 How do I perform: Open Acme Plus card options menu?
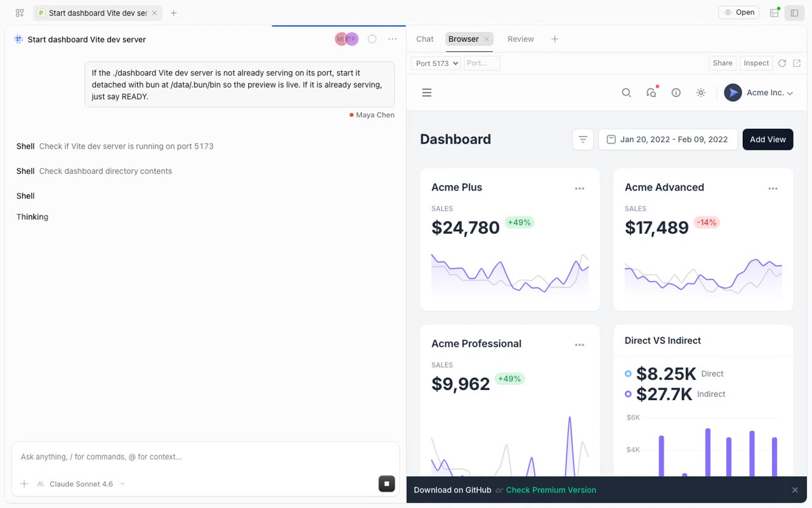(580, 189)
